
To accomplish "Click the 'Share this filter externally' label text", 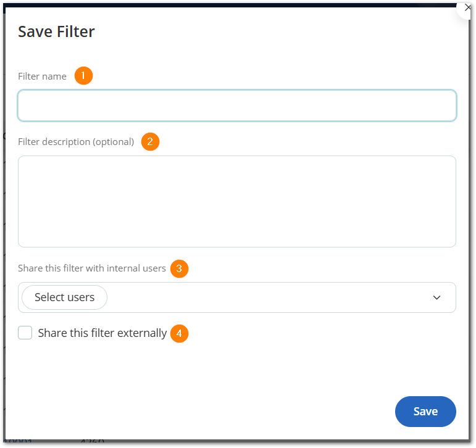I will (102, 333).
